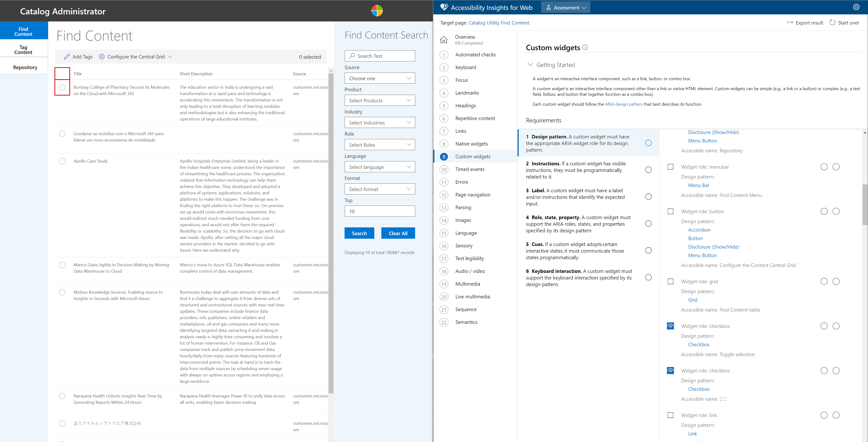Open the ARIA design pattern link
Image resolution: width=868 pixels, height=442 pixels.
[x=623, y=104]
